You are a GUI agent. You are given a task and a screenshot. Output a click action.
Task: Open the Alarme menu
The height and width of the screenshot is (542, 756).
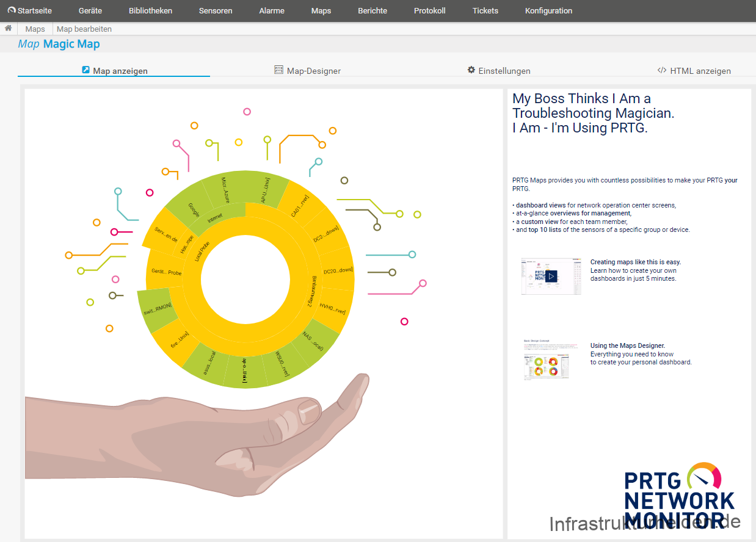[272, 11]
